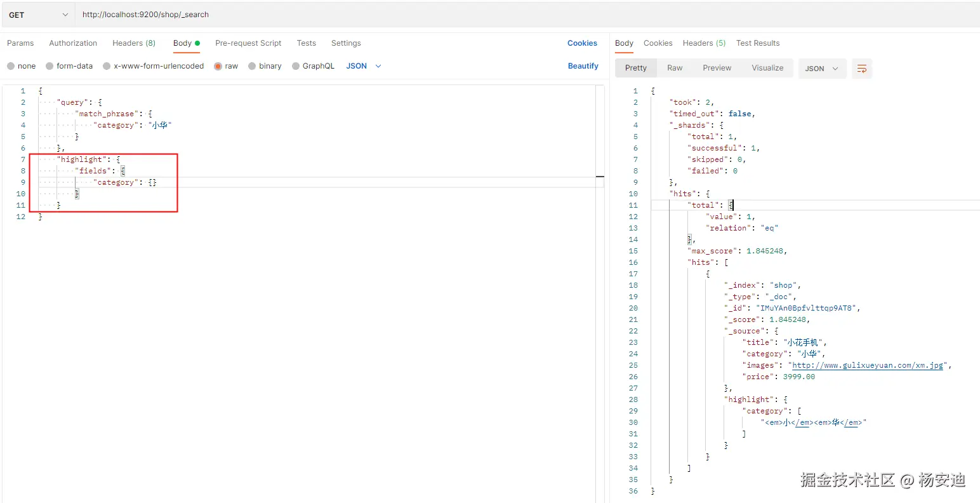Toggle the response line wrap icon
The height and width of the screenshot is (503, 980).
pyautogui.click(x=861, y=69)
